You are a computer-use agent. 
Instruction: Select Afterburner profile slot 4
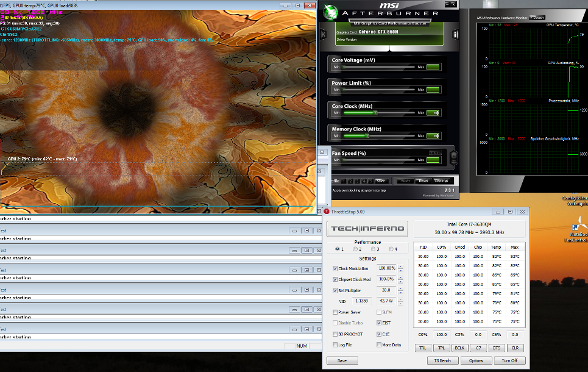(364, 181)
